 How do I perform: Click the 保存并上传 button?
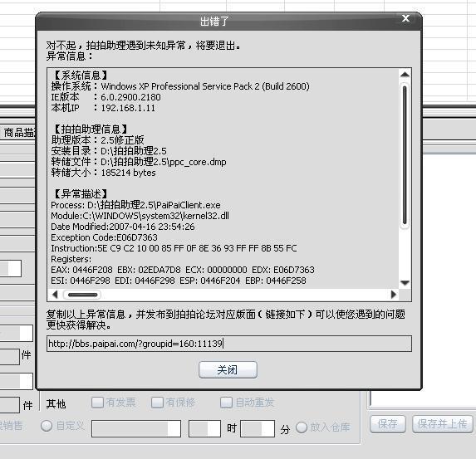point(442,424)
